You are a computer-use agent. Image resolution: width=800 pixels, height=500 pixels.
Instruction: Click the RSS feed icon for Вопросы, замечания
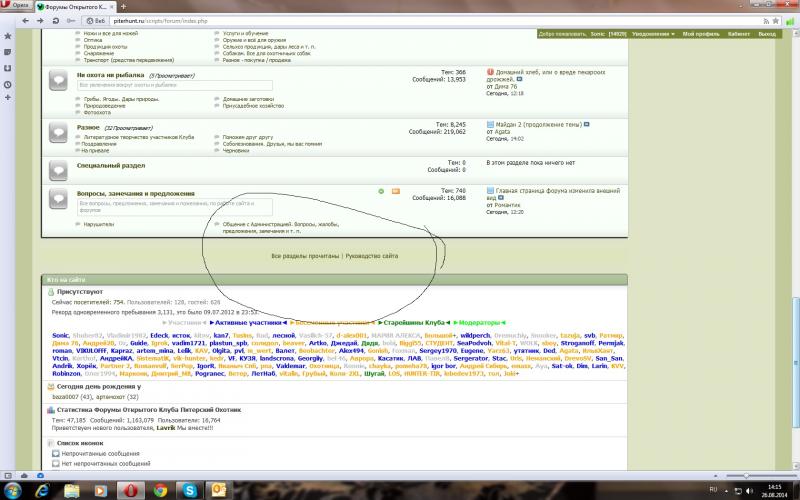coord(396,190)
